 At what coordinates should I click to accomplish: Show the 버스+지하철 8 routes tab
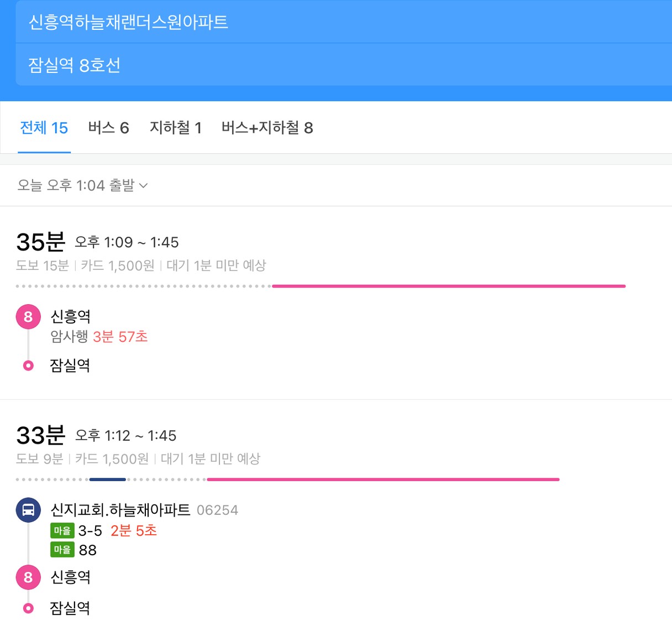(267, 128)
